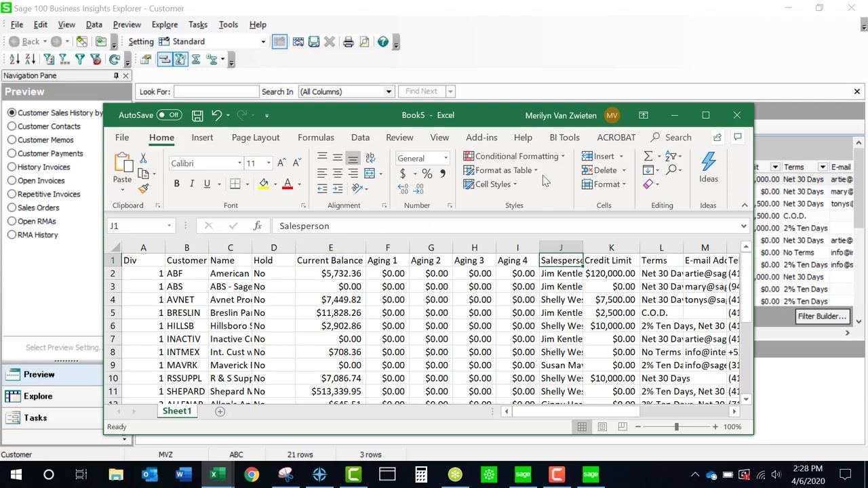
Task: Click the Accounting Number Format dollar icon
Action: [403, 174]
